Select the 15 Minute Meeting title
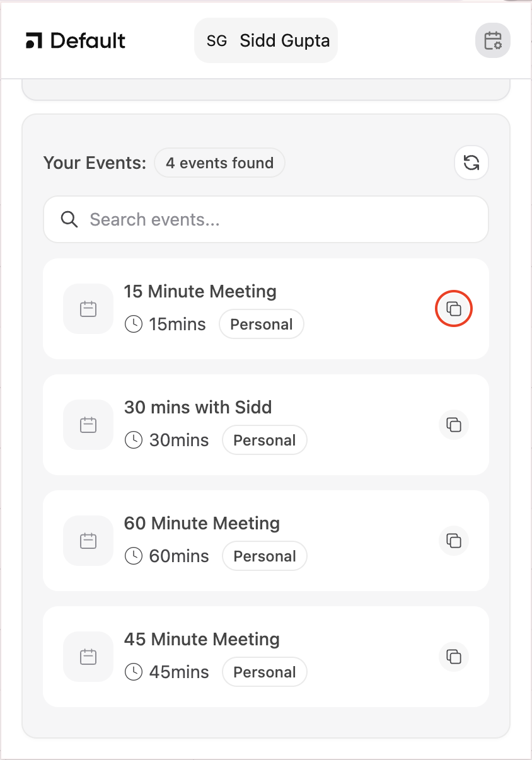The height and width of the screenshot is (760, 532). (x=200, y=292)
